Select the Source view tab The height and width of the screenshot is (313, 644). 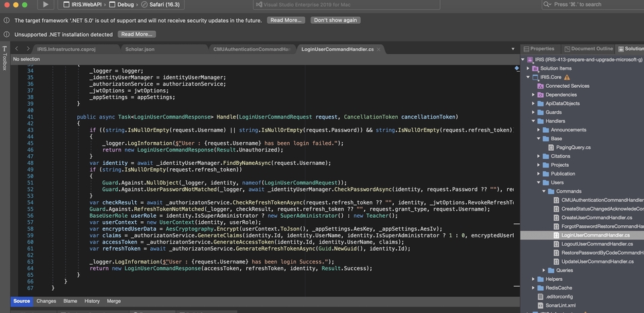21,301
